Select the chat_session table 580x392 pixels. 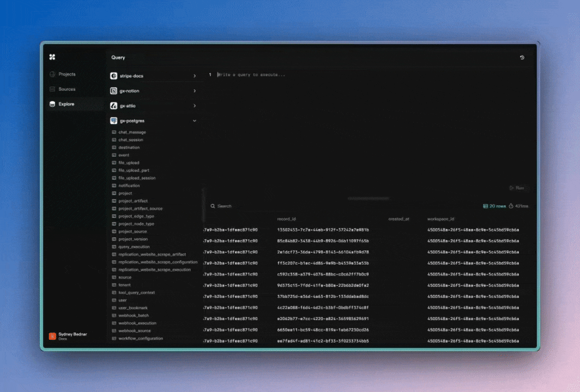pyautogui.click(x=131, y=140)
